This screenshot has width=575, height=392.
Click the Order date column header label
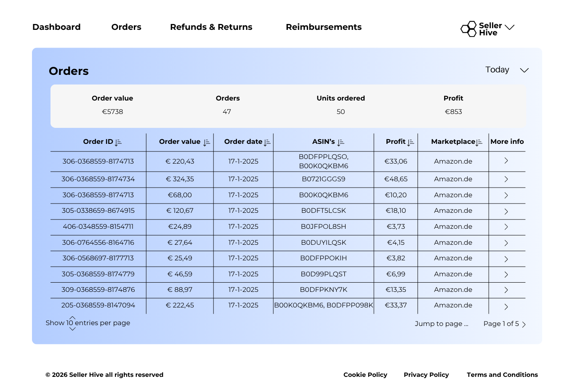point(243,142)
